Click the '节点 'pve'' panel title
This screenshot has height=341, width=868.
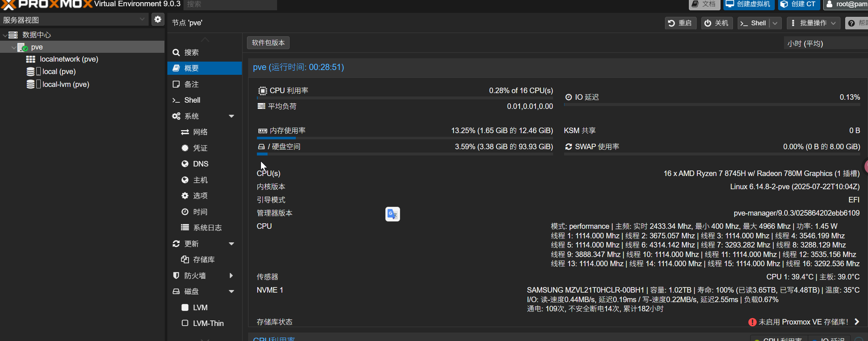(x=187, y=23)
